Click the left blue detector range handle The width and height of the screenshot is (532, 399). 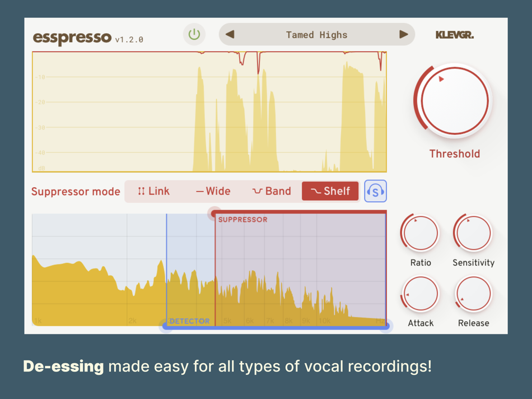click(x=166, y=326)
